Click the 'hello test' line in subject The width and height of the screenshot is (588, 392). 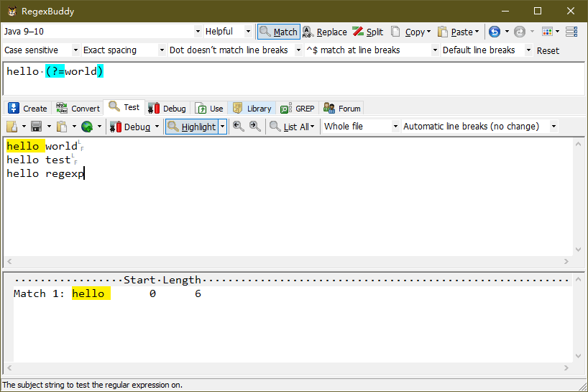pyautogui.click(x=39, y=160)
